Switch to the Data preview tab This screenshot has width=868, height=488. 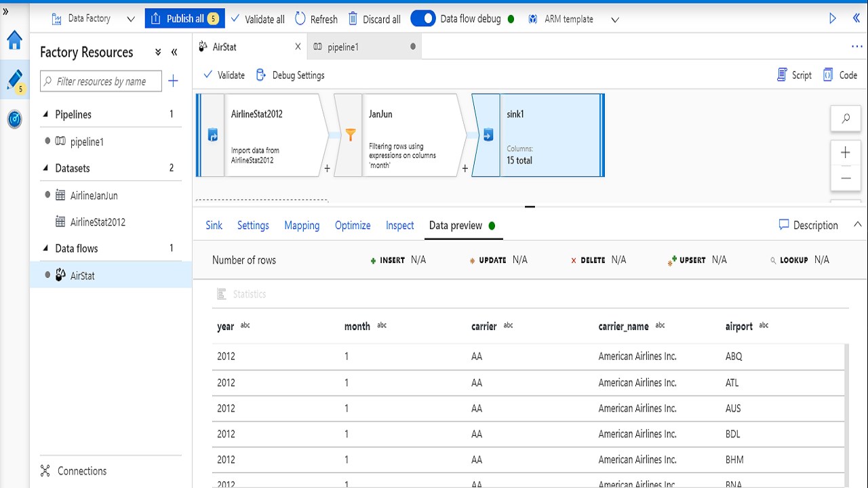[462, 226]
